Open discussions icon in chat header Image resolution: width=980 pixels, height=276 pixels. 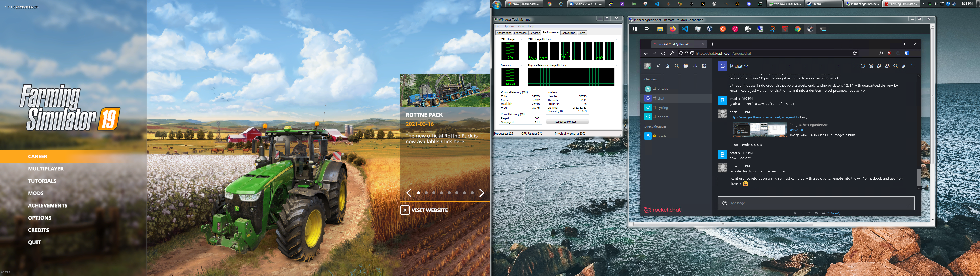coord(879,66)
